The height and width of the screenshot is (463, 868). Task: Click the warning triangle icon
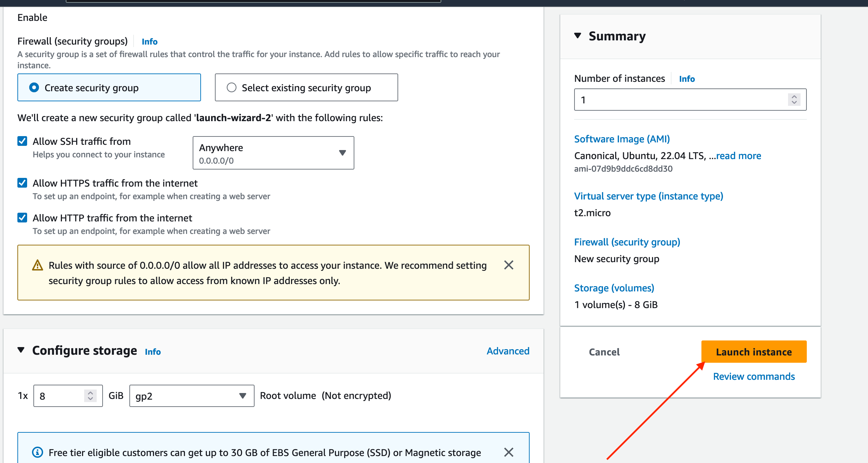coord(38,266)
